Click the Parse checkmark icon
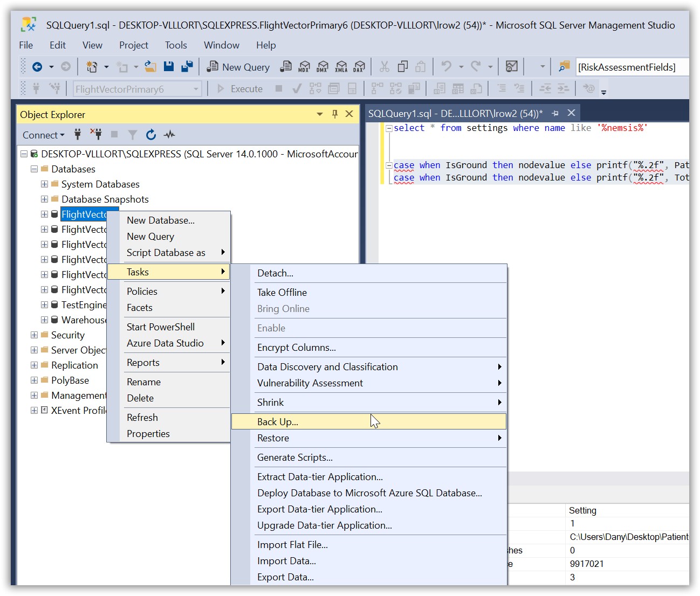This screenshot has width=700, height=596. 297,88
